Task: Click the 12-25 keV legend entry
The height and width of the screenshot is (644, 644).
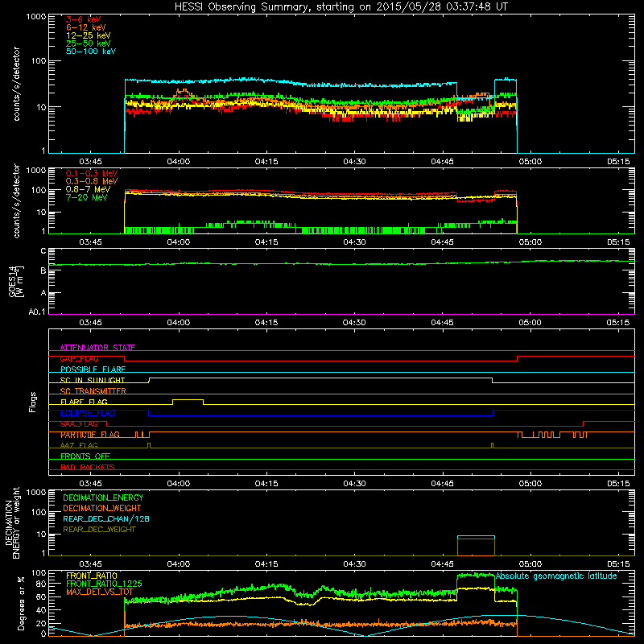Action: click(89, 35)
